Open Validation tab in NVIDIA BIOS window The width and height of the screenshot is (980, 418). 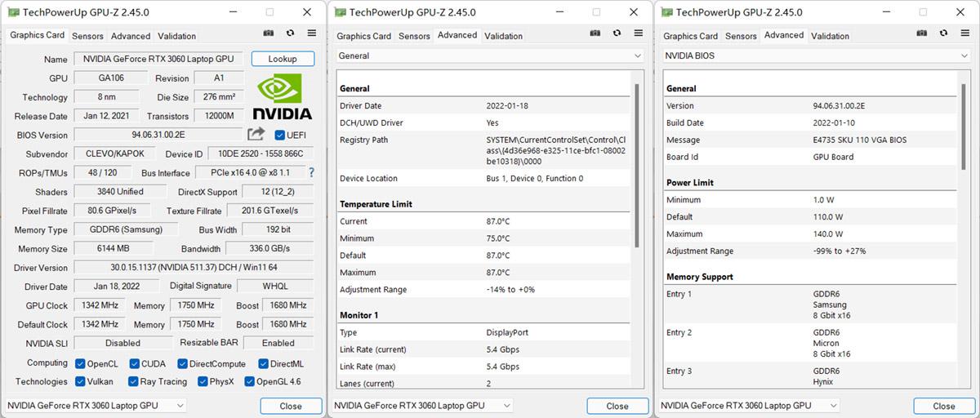831,36
